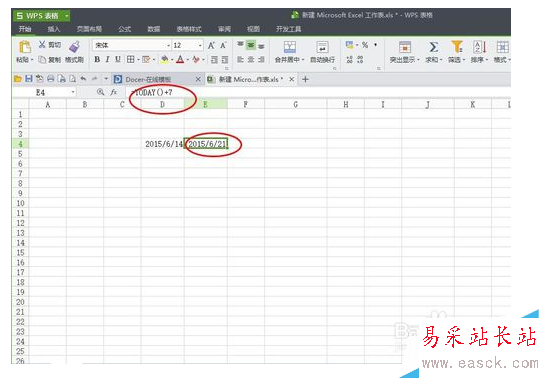Increase the cell indent

[x=225, y=59]
